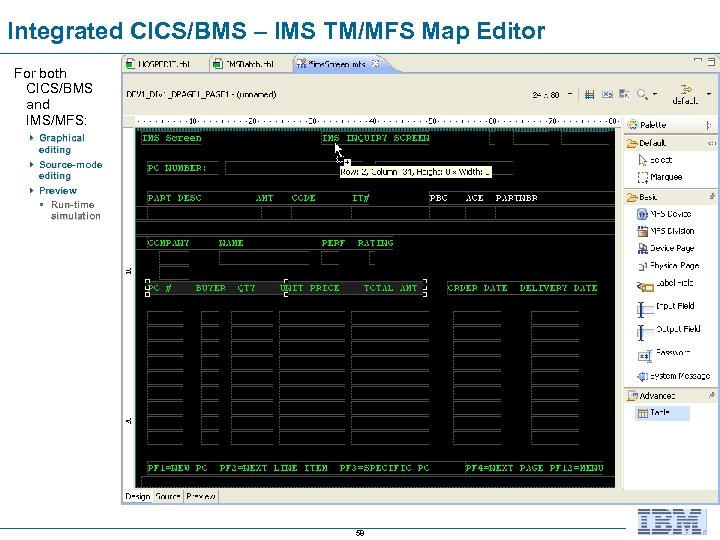Image resolution: width=720 pixels, height=540 pixels.
Task: Select the 'DELIVERY DATE' label
Action: point(558,288)
